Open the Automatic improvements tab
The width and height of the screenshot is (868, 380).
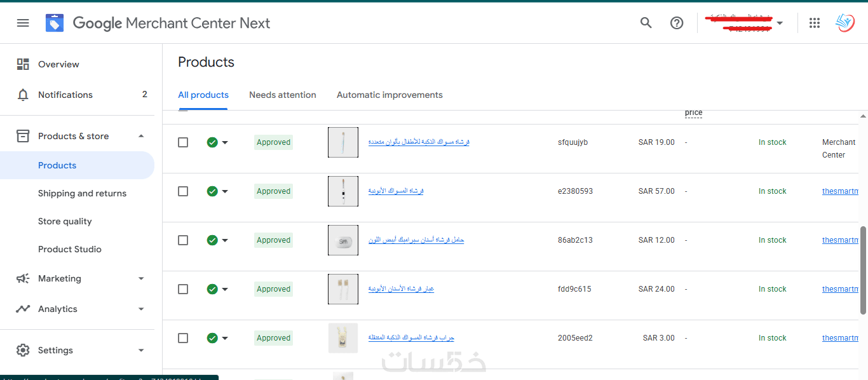[390, 95]
